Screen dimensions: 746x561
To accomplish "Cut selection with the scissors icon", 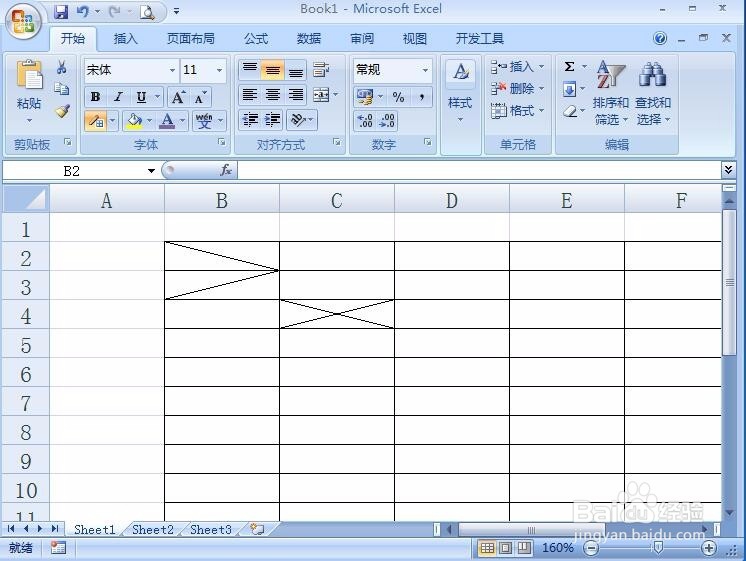I will [62, 67].
